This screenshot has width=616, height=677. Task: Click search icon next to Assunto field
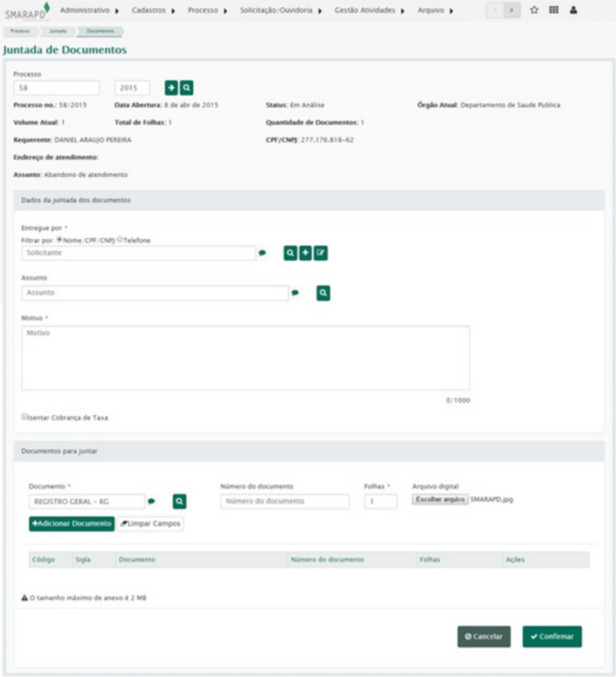coord(323,293)
